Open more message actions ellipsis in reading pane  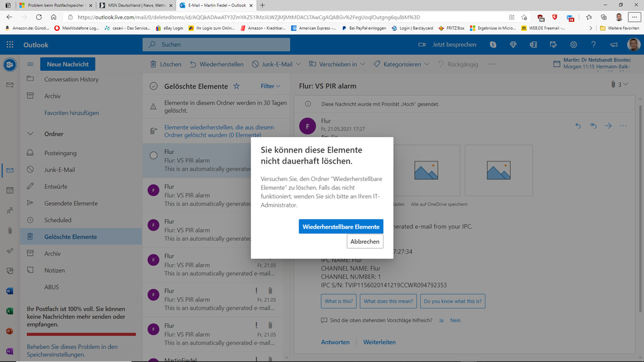click(x=623, y=126)
